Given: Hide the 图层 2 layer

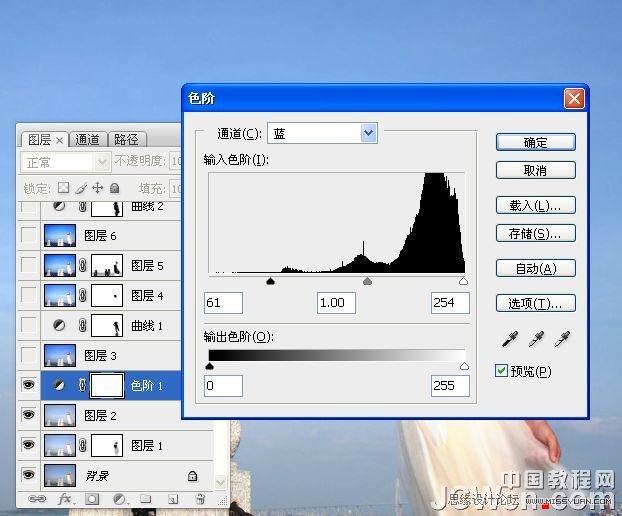Looking at the screenshot, I should (29, 415).
